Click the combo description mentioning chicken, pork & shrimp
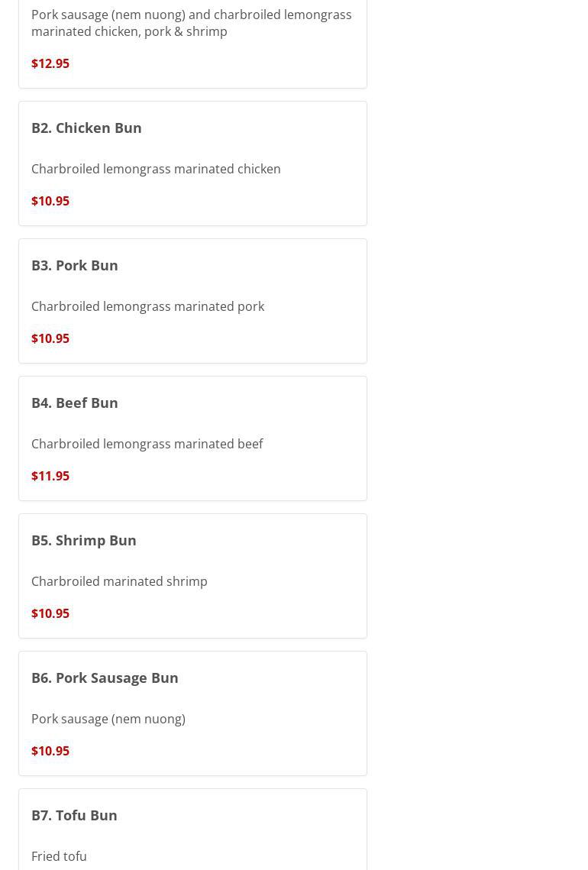 191,23
